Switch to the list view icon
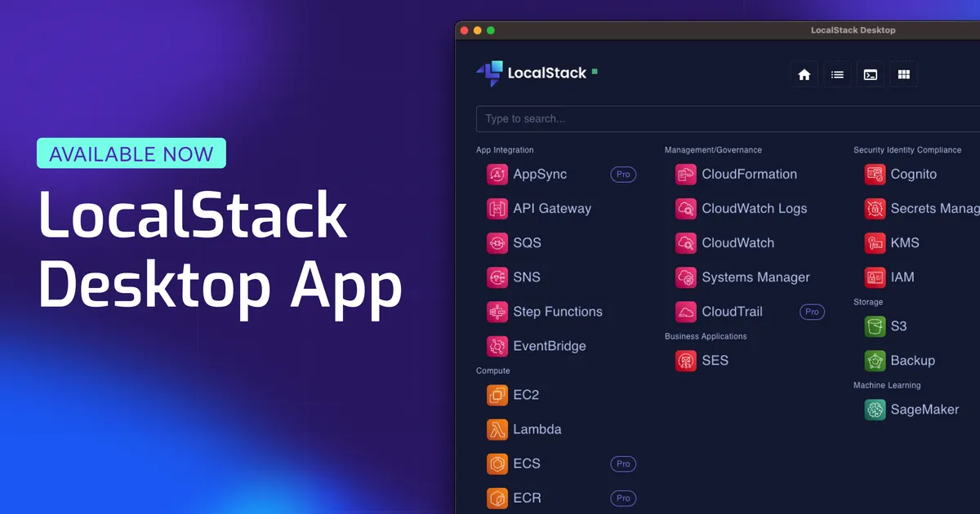The image size is (980, 514). tap(837, 74)
